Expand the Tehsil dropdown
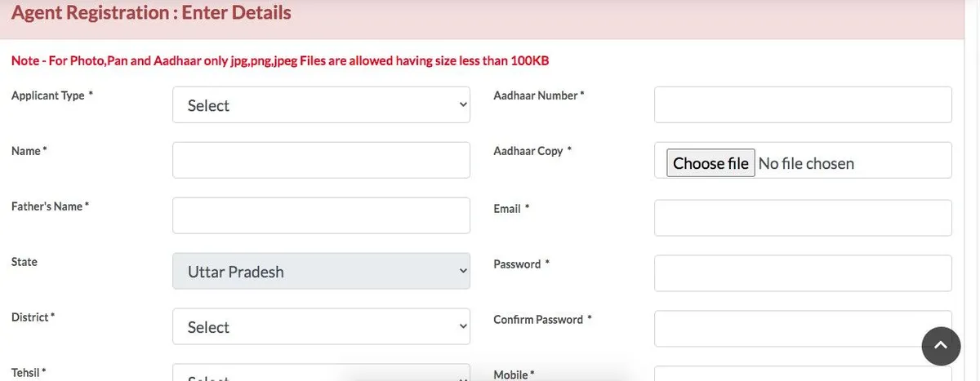The image size is (980, 381). coord(321,374)
